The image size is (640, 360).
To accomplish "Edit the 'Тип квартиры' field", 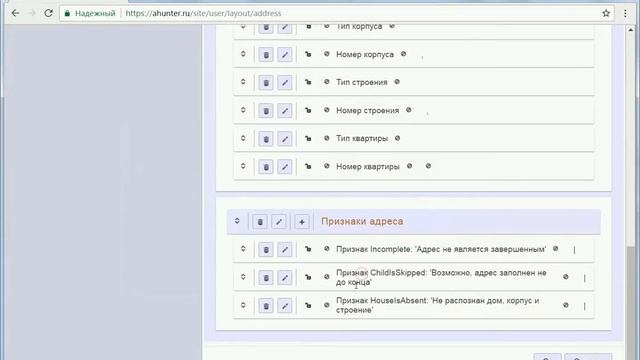I will (x=285, y=139).
